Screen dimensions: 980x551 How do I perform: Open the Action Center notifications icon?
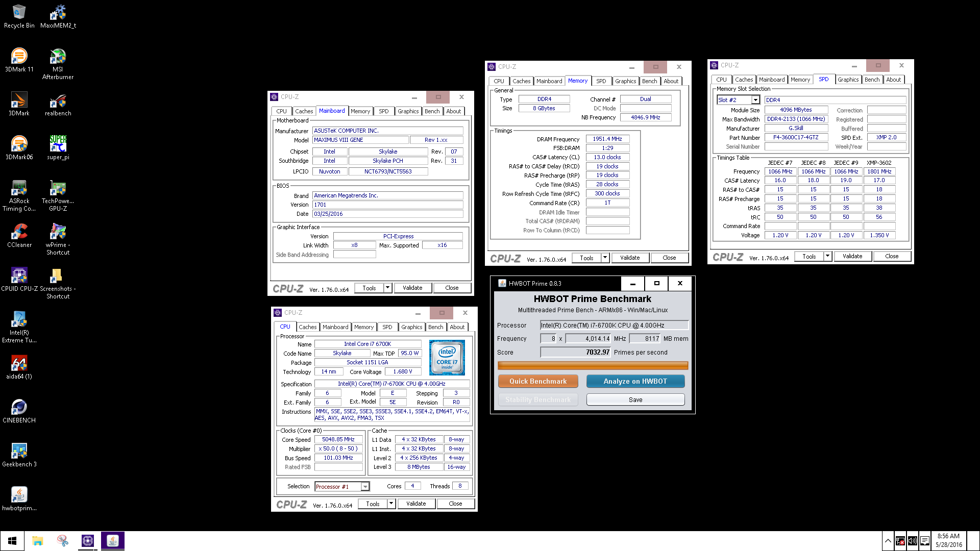click(x=924, y=541)
